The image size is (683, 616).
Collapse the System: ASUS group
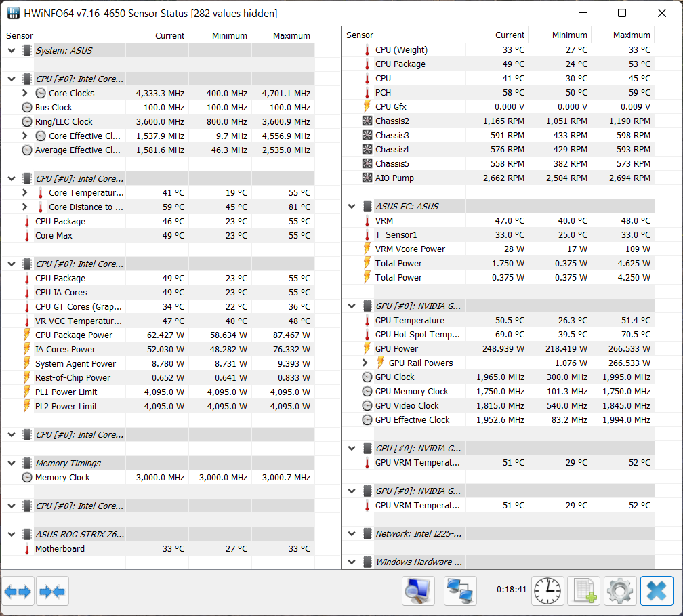12,51
